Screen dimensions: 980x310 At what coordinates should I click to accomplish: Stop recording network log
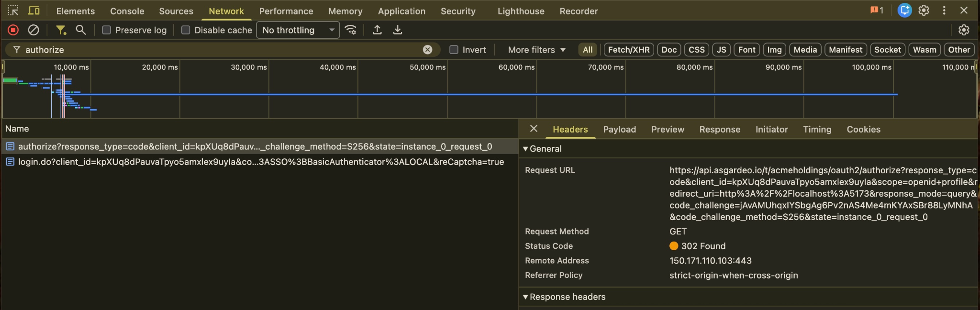coord(13,30)
